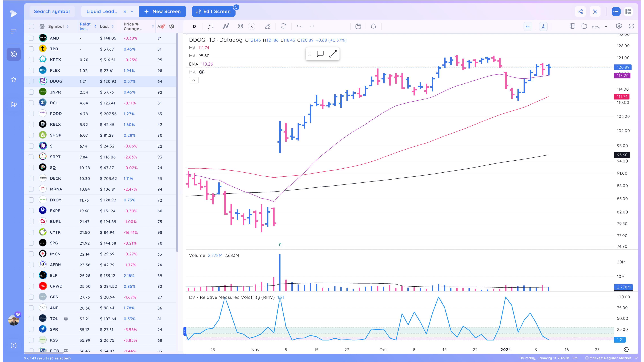This screenshot has height=362, width=644.
Task: Toggle the select-all checkbox in header
Action: 31,26
